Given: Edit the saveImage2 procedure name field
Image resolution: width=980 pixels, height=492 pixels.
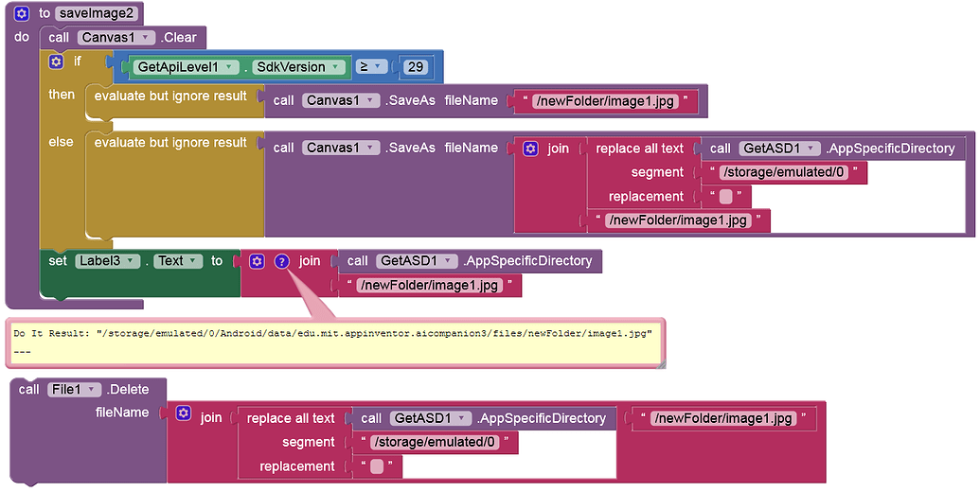Looking at the screenshot, I should [x=97, y=13].
